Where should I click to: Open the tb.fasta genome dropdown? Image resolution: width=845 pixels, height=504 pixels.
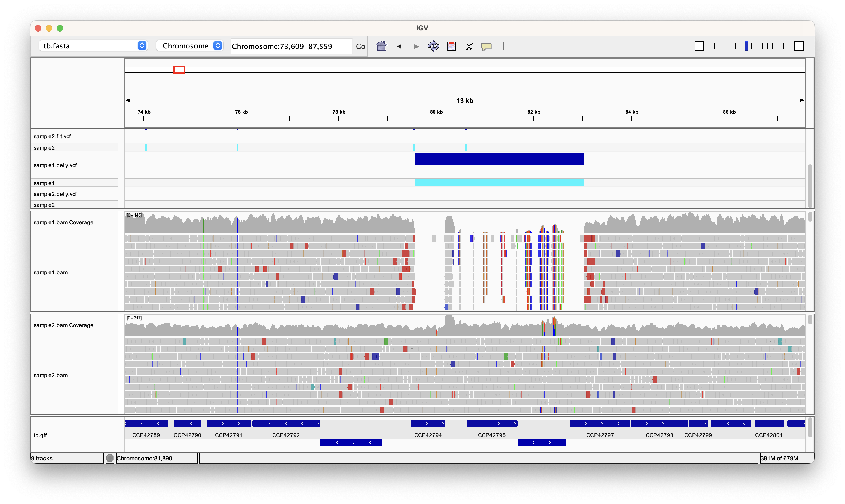93,45
